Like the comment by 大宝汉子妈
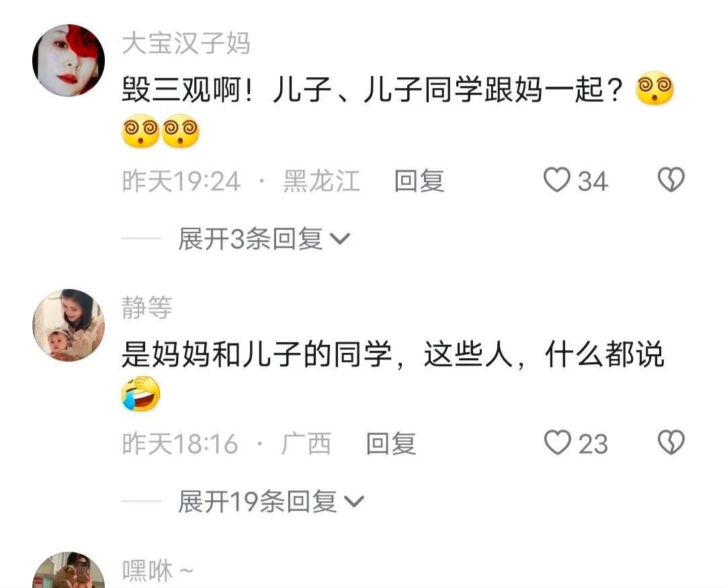 tap(557, 180)
